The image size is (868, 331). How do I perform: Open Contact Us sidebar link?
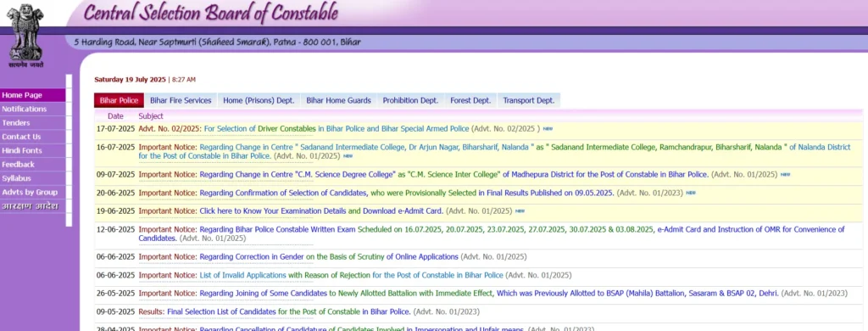33,137
